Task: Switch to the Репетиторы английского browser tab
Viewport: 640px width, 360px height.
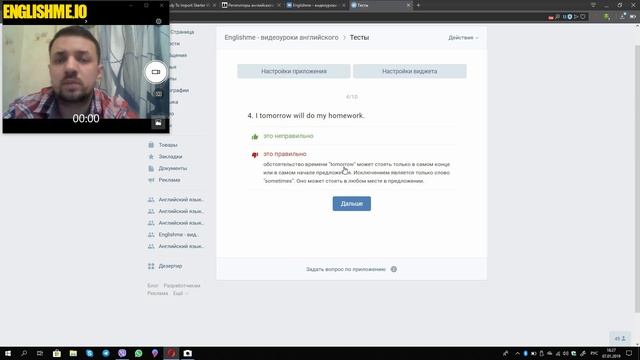Action: pos(251,5)
